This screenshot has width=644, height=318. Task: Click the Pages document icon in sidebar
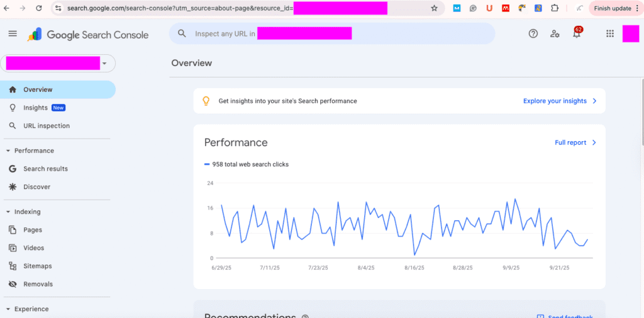click(13, 230)
